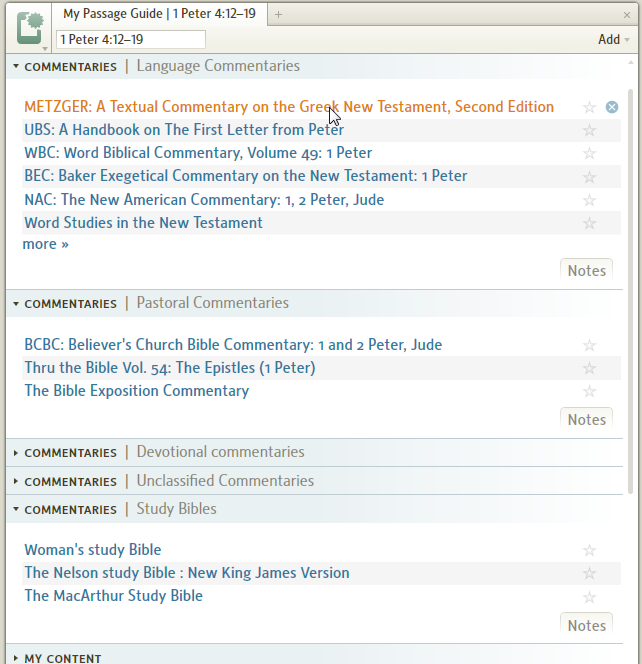Viewport: 642px width, 664px height.
Task: Star Word Studies in the New Testament
Action: coord(589,223)
